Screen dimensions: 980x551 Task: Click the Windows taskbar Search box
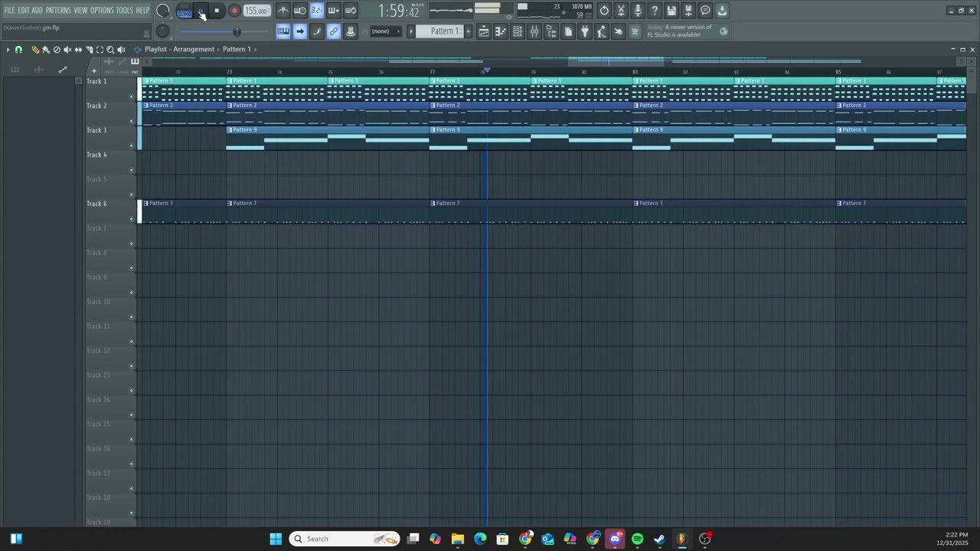click(x=345, y=539)
